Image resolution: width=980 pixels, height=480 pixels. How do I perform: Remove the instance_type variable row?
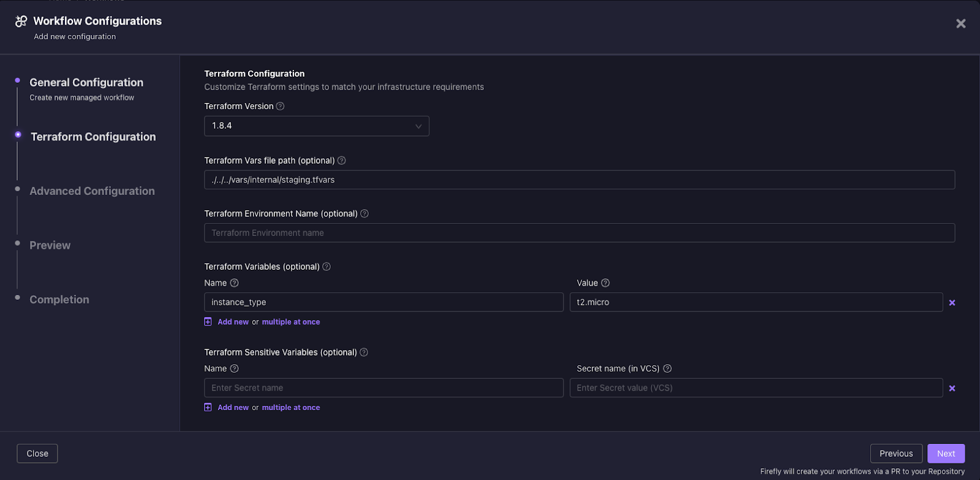952,303
